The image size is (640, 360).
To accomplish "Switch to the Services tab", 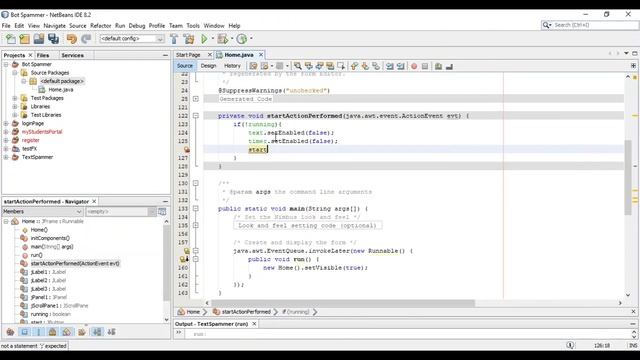I will click(x=73, y=55).
